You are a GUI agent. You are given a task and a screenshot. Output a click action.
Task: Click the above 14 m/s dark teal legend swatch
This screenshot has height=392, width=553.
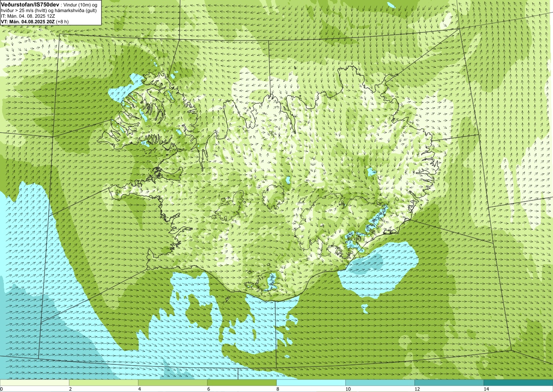coord(518,383)
